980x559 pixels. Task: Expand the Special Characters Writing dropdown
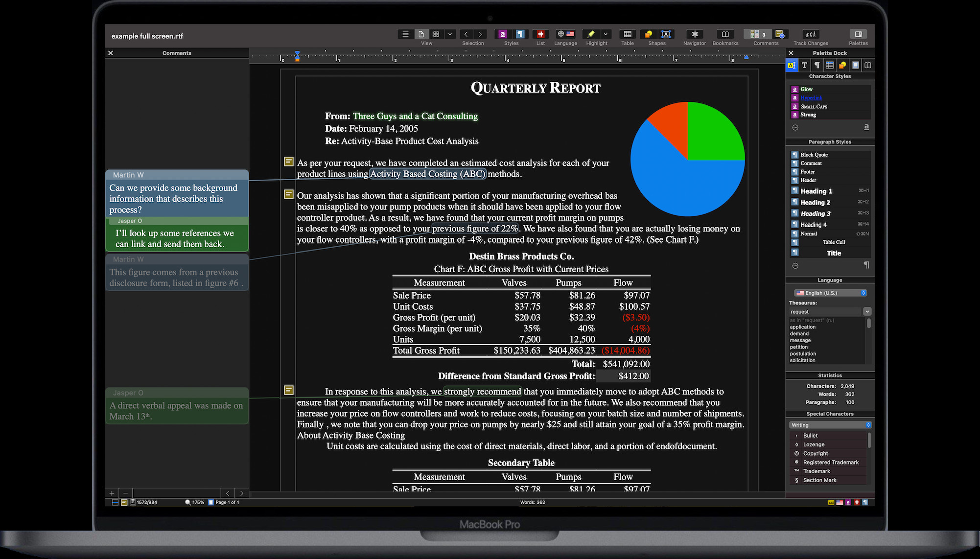830,425
